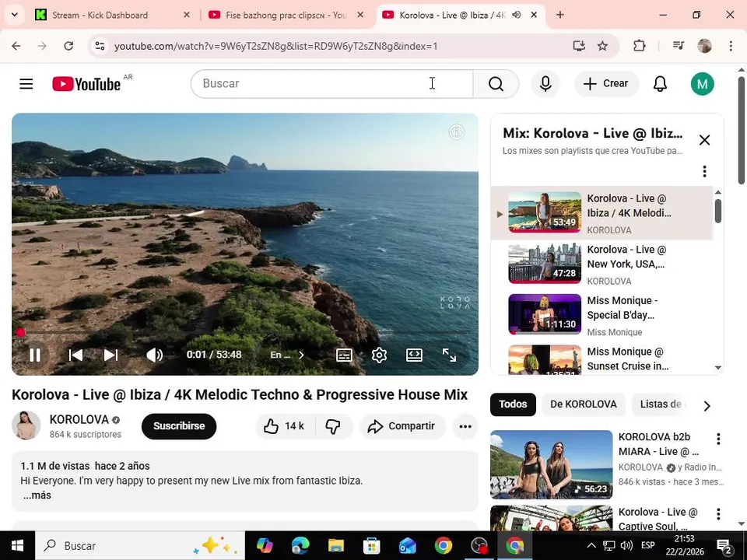Screen dimensions: 747x560
Task: Show hidden system tray icons
Action: point(591,546)
